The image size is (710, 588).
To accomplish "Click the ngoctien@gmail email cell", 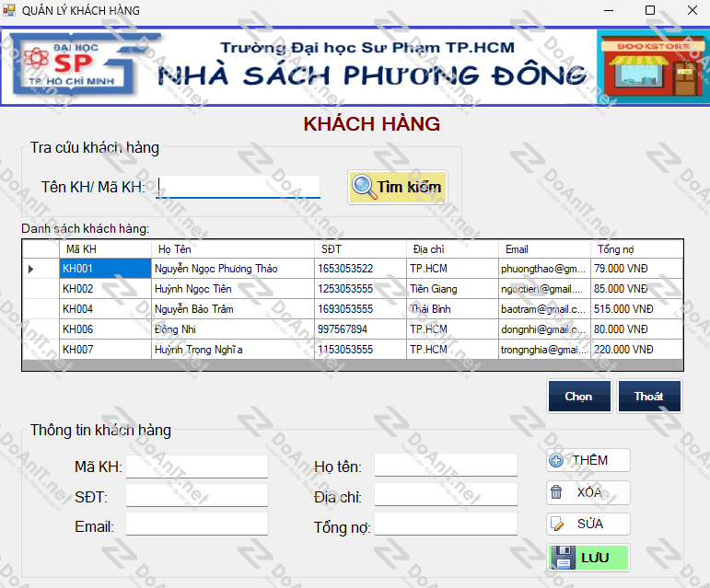I will pos(545,289).
